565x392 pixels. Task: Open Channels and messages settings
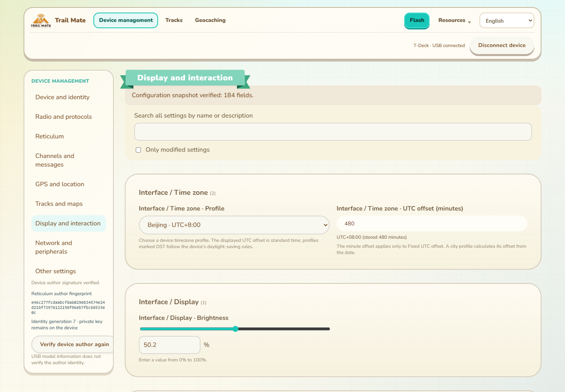tap(69, 160)
